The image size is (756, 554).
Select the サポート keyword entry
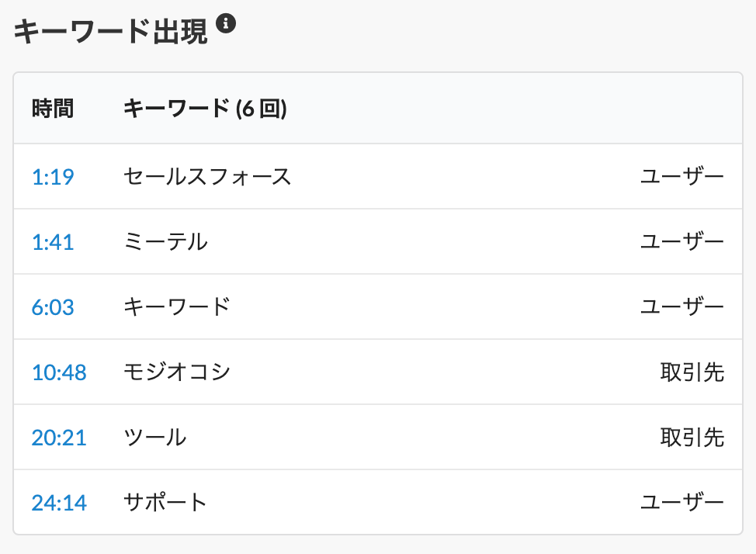pyautogui.click(x=165, y=503)
